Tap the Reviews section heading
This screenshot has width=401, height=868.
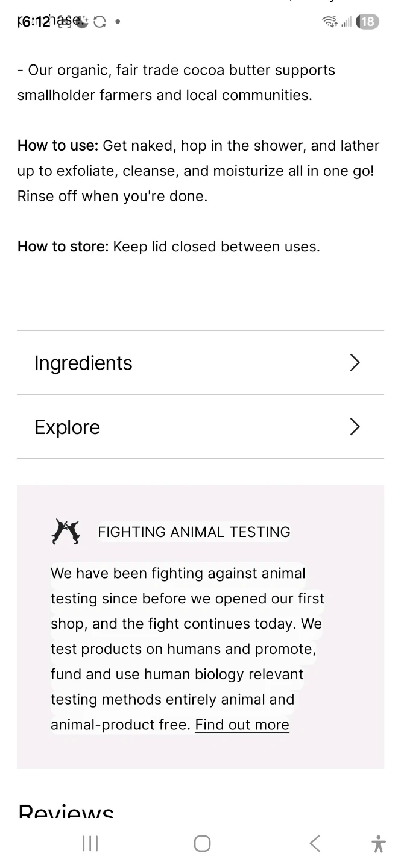pos(66,811)
